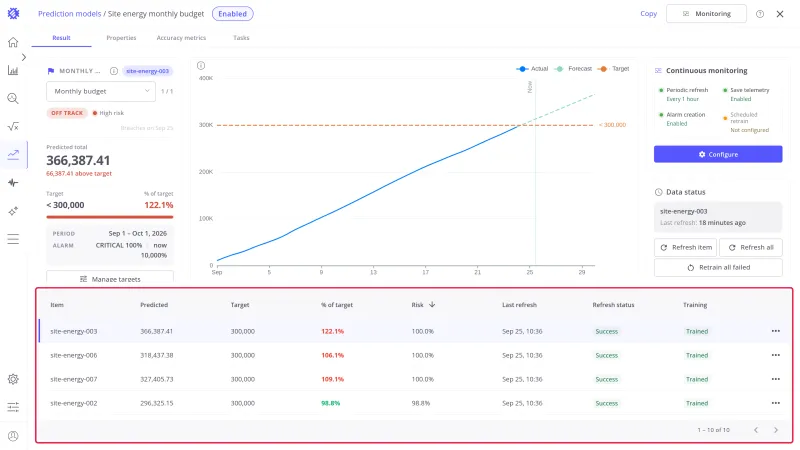The height and width of the screenshot is (450, 800).
Task: Close the prediction model panel
Action: 780,14
